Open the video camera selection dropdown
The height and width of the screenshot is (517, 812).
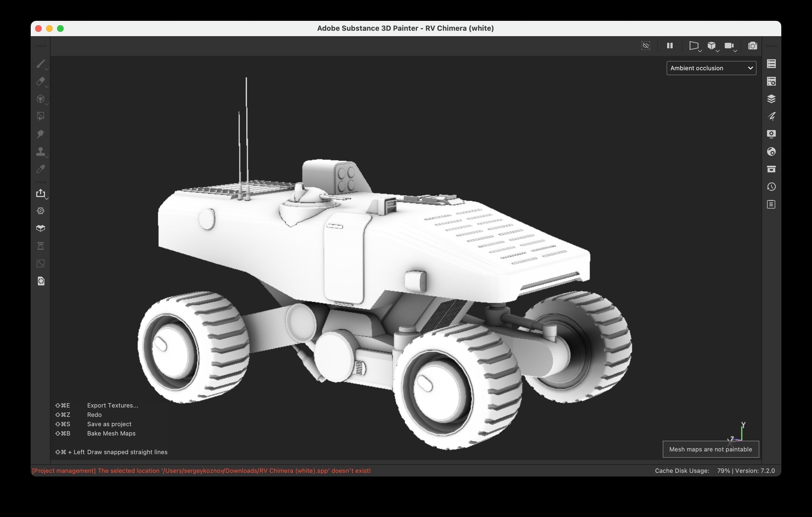click(731, 46)
